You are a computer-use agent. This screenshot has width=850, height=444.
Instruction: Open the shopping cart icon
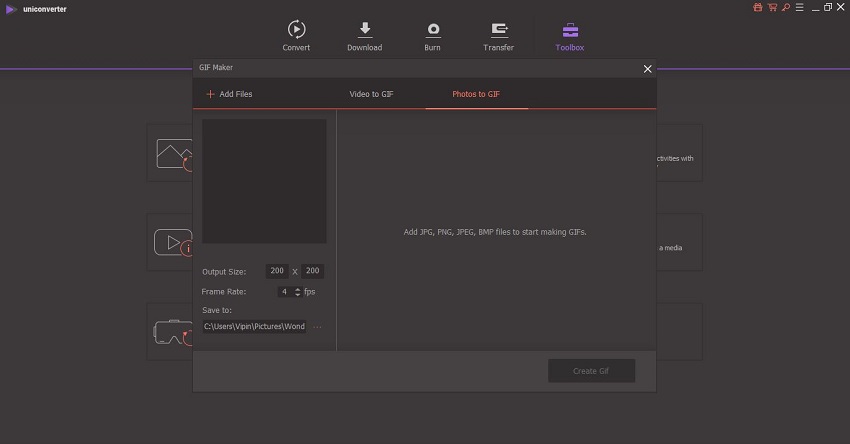771,7
